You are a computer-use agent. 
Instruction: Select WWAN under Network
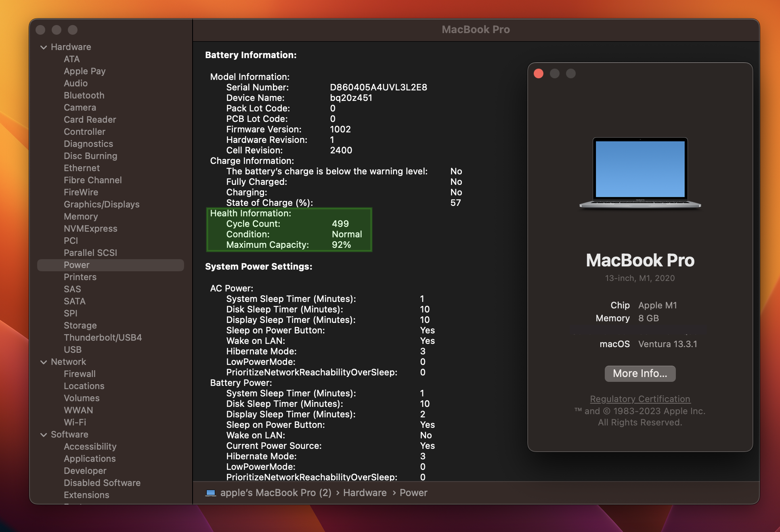coord(78,410)
